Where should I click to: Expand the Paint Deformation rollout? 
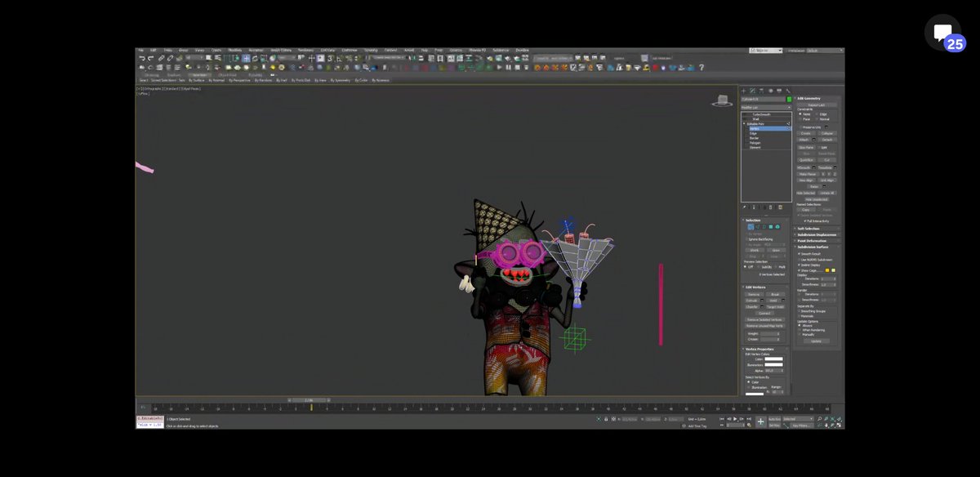pyautogui.click(x=816, y=241)
